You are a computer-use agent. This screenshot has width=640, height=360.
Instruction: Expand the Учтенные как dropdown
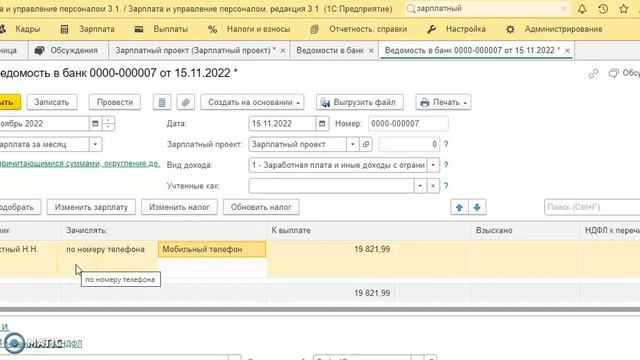[x=420, y=186]
